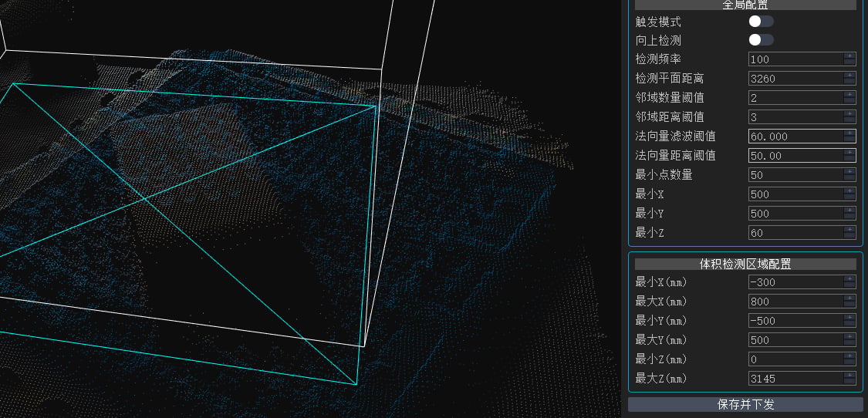
Task: Increase 全局配置 最小Z with its plus stepper
Action: 849,229
